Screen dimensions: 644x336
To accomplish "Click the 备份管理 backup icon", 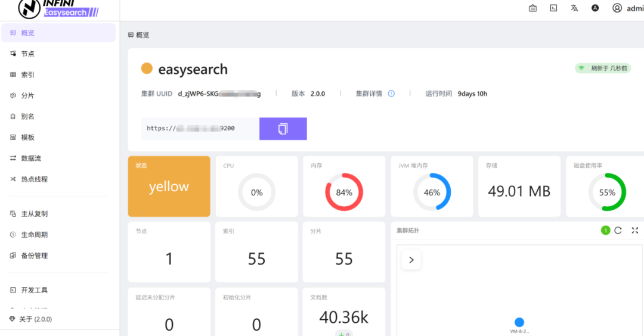I will tap(13, 256).
